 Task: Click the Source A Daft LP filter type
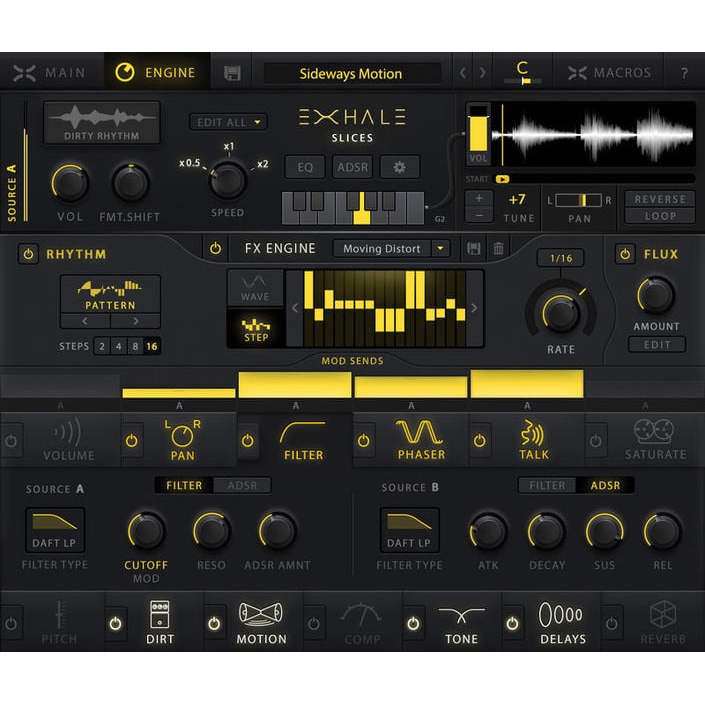coord(55,531)
